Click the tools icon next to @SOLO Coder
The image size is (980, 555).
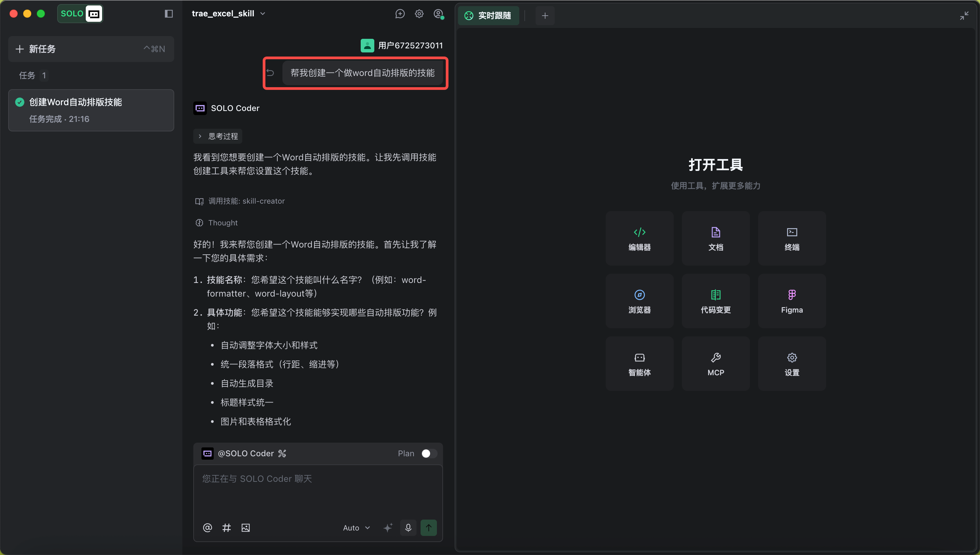(282, 453)
